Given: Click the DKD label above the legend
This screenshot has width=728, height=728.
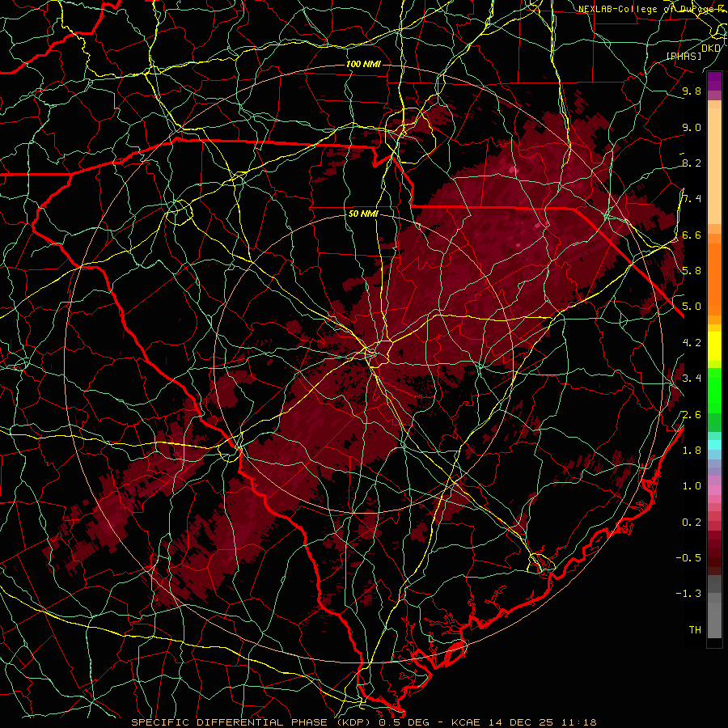Looking at the screenshot, I should (711, 48).
